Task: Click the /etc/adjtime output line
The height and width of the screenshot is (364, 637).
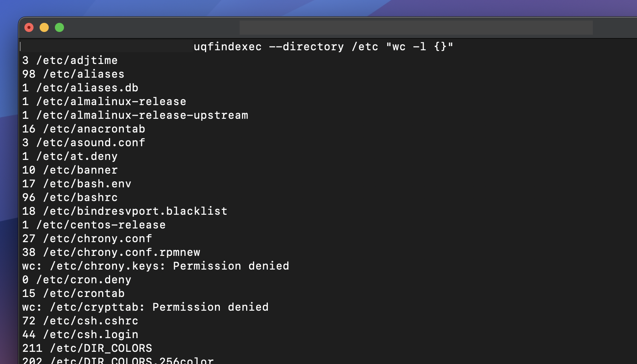Action: tap(70, 61)
